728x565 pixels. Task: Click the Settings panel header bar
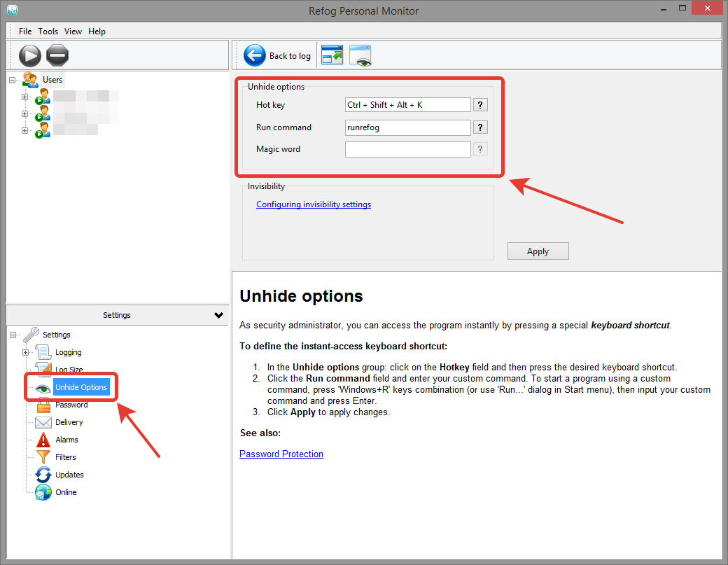118,315
